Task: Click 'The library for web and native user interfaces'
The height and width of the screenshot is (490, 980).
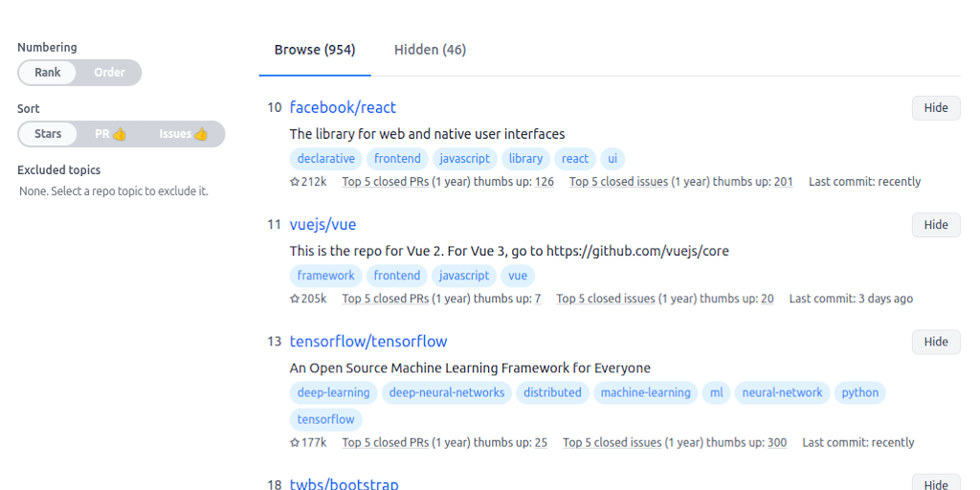Action: click(428, 134)
